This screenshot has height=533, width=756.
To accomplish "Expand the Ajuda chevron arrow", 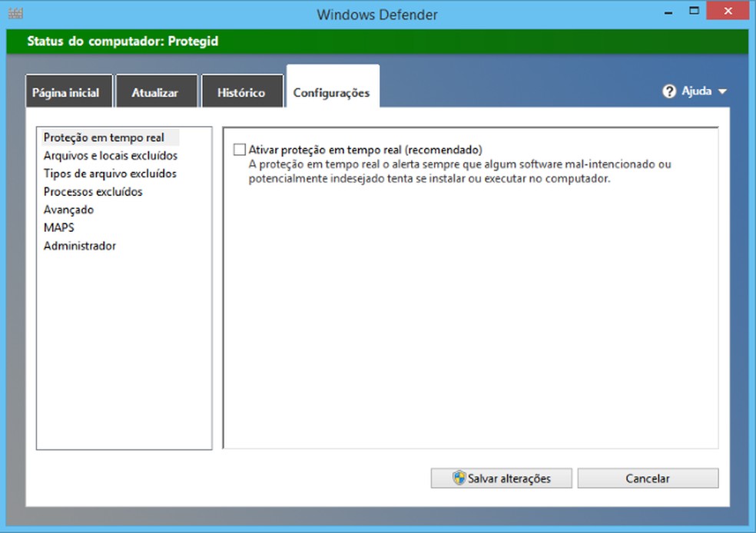I will 721,91.
